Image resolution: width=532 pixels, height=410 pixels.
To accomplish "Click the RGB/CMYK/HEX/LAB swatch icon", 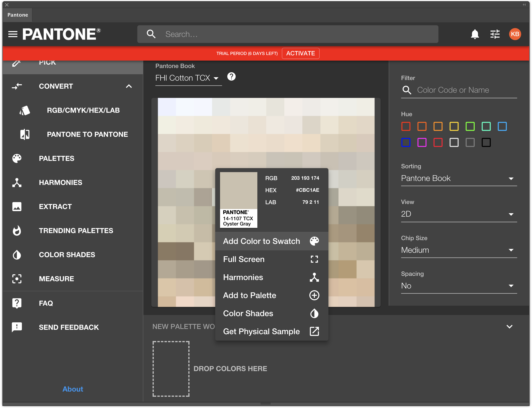I will [25, 111].
